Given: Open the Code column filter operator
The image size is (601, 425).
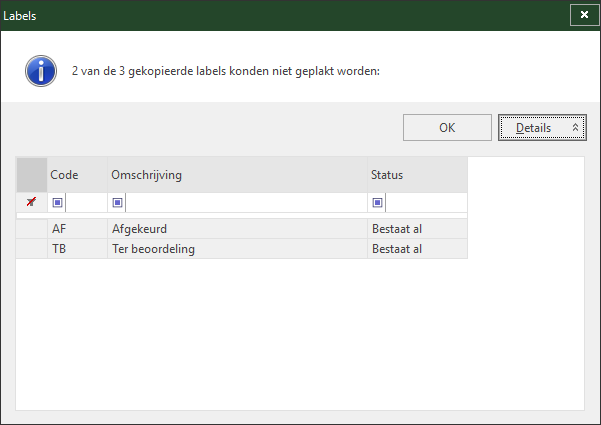Looking at the screenshot, I should [57, 202].
